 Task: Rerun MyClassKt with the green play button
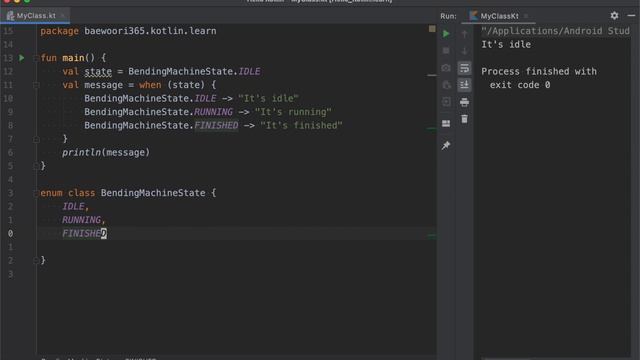(x=446, y=34)
